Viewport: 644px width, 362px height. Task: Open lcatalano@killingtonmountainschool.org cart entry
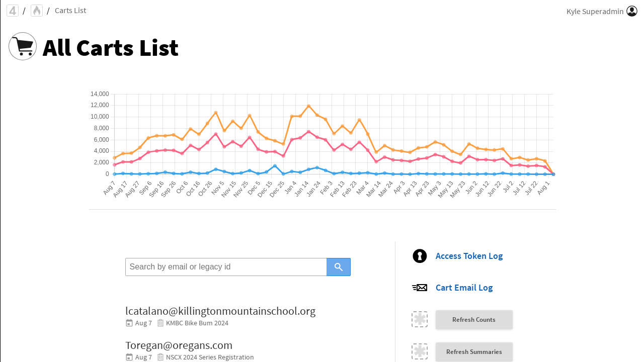(x=220, y=311)
